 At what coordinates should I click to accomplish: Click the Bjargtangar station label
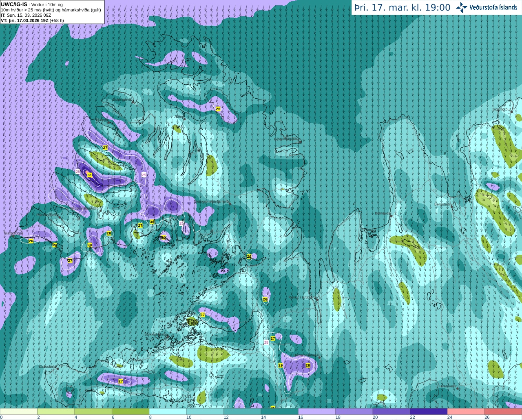pyautogui.click(x=13, y=233)
